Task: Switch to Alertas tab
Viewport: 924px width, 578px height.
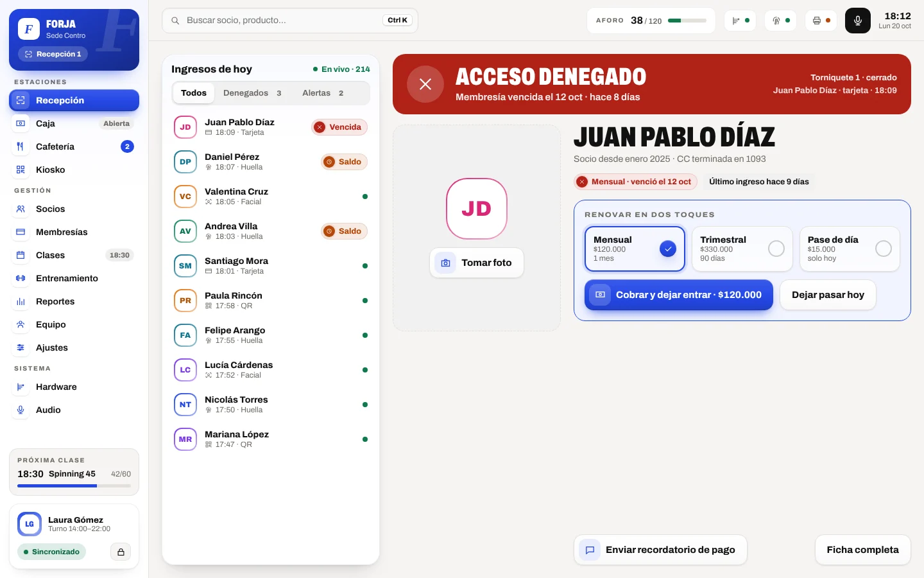Action: coord(323,93)
